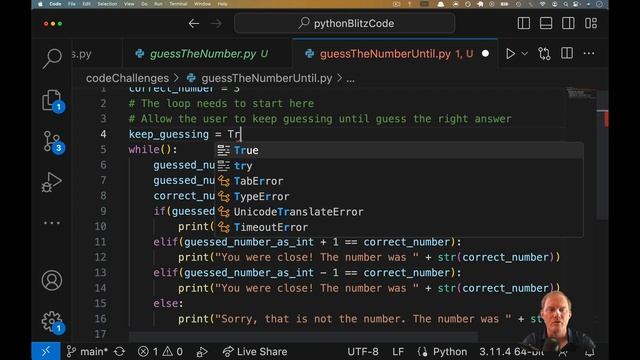Screen dimensions: 640x360
Task: Split the editor to the right
Action: [x=567, y=53]
